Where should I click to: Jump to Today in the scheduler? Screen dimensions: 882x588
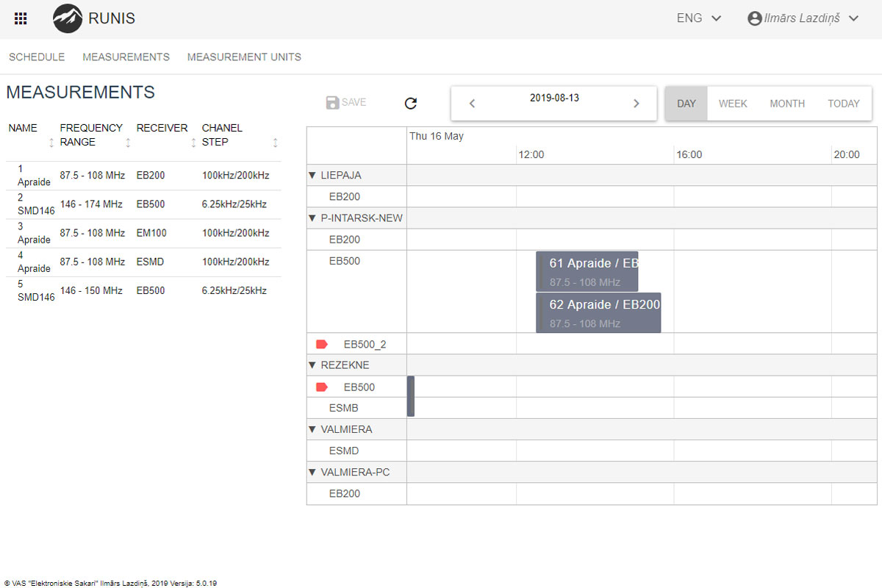pyautogui.click(x=843, y=104)
